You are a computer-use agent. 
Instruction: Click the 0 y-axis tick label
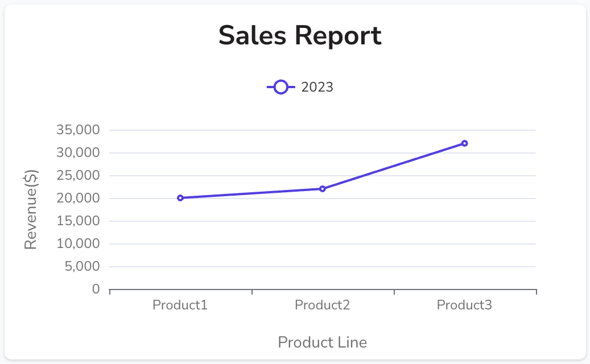click(x=96, y=289)
